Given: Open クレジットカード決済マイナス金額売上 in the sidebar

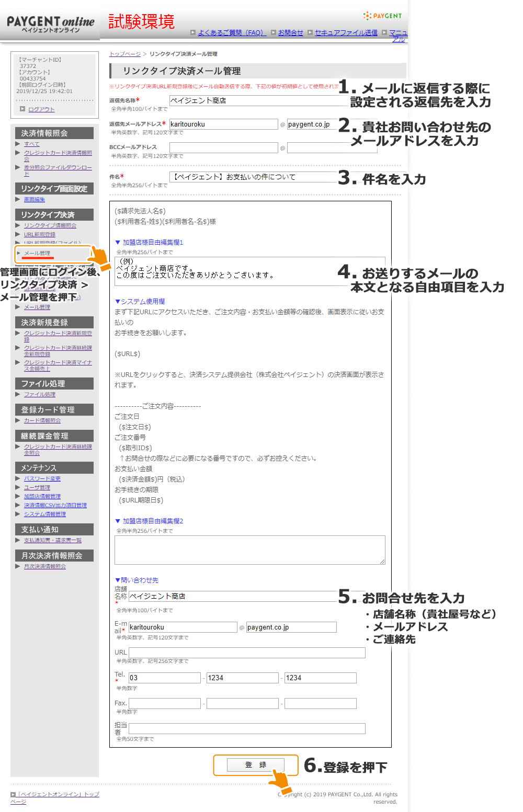Looking at the screenshot, I should click(x=58, y=365).
